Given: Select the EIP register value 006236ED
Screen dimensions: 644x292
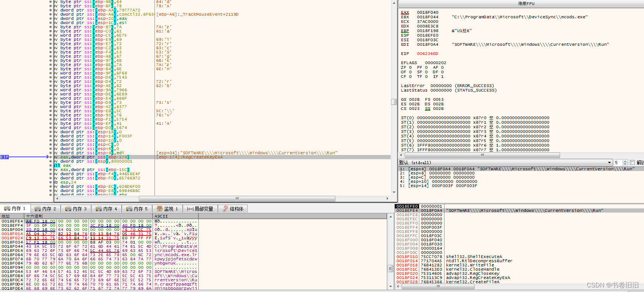Looking at the screenshot, I should pyautogui.click(x=427, y=54).
